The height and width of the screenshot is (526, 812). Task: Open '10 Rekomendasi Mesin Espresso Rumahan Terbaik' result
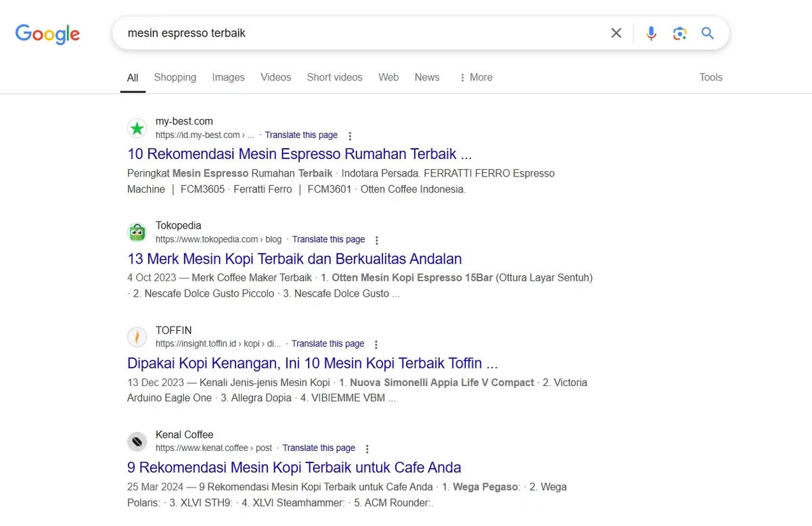click(x=300, y=154)
